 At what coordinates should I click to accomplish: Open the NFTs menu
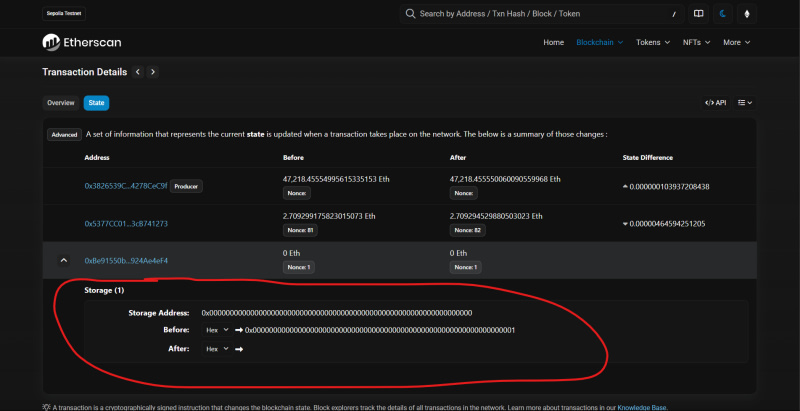pyautogui.click(x=696, y=42)
